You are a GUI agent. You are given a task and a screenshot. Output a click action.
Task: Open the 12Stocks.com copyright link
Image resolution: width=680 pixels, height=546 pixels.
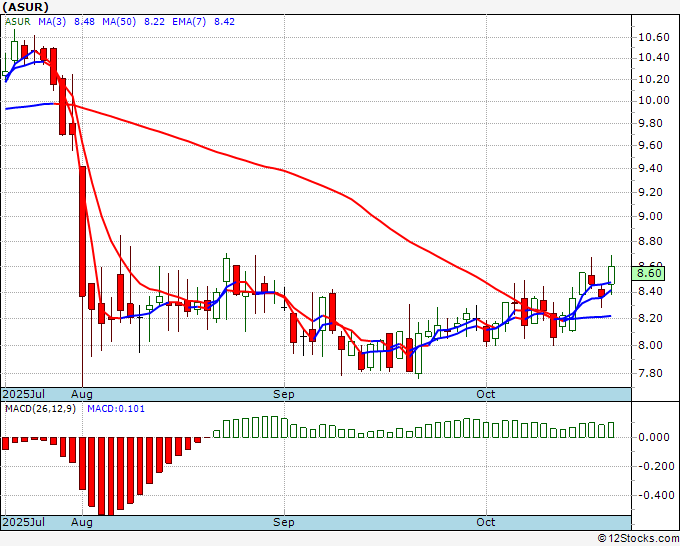639,539
